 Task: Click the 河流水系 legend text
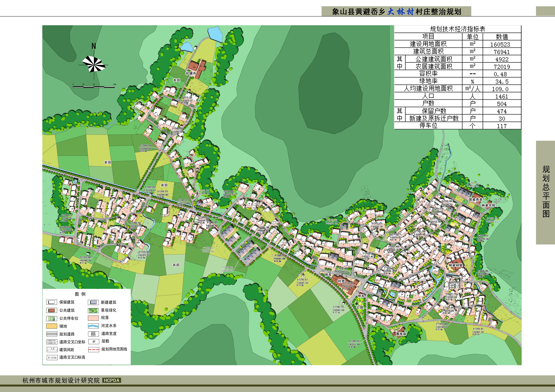coord(109,326)
